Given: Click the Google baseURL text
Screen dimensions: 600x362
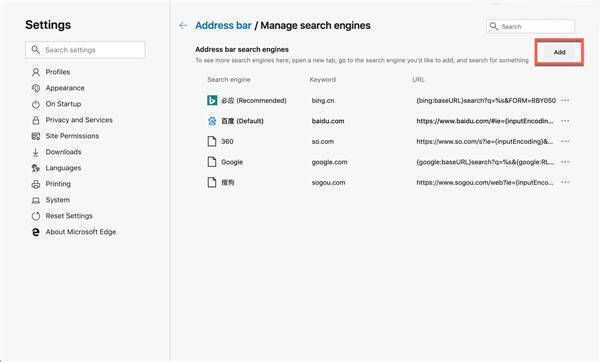Looking at the screenshot, I should tap(485, 162).
